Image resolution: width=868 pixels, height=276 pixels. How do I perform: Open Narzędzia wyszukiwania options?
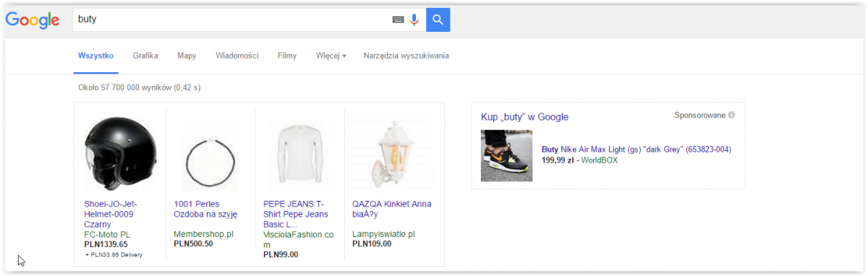click(407, 56)
